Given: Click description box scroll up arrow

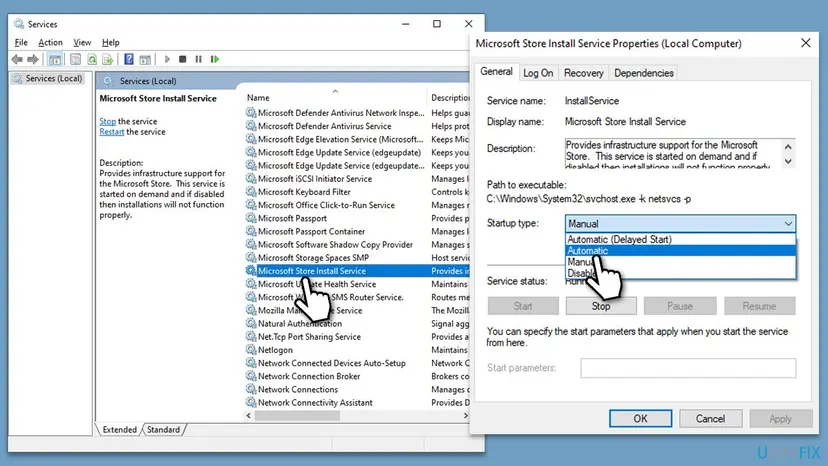Looking at the screenshot, I should pos(788,146).
